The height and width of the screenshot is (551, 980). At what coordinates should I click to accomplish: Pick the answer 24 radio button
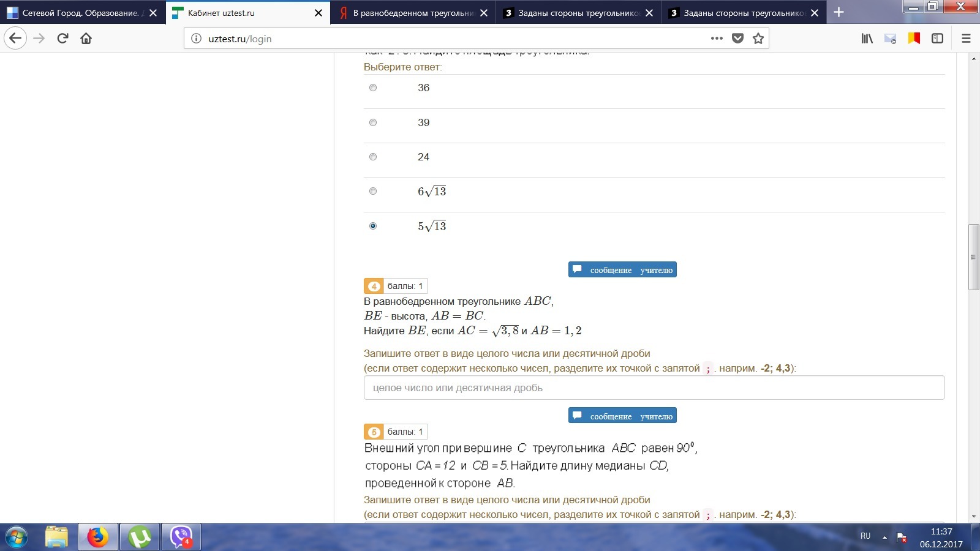tap(373, 157)
